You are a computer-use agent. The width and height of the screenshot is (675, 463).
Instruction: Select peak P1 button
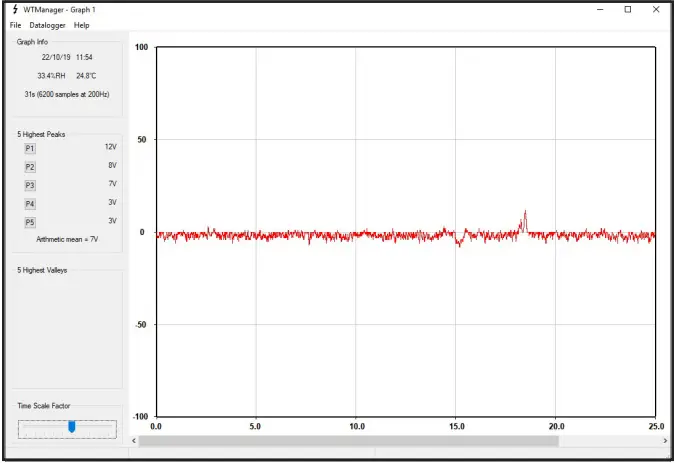click(30, 148)
